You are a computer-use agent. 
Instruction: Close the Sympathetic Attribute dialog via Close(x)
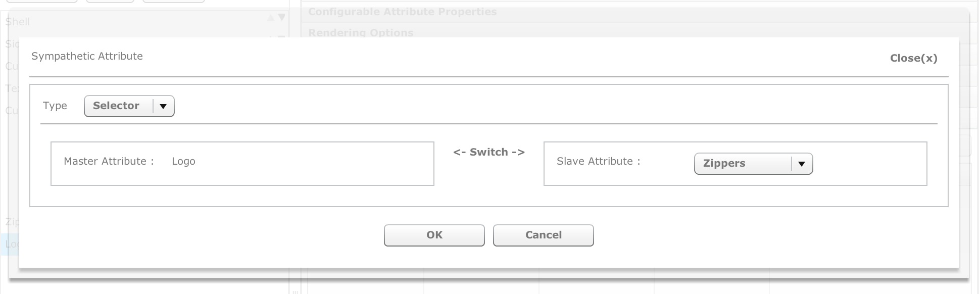[x=913, y=58]
